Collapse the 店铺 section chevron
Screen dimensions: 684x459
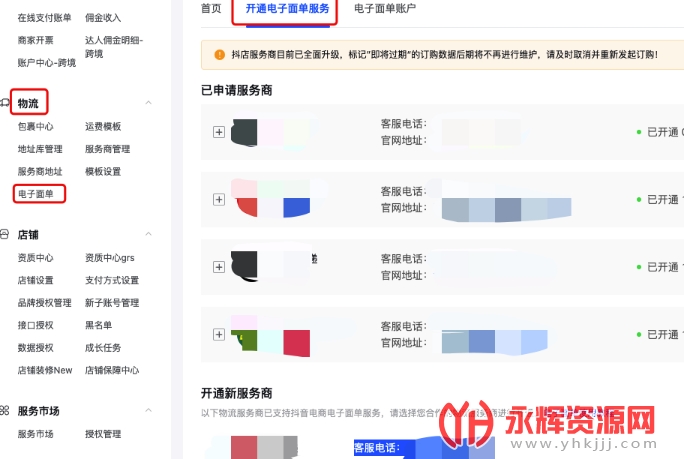[x=148, y=234]
